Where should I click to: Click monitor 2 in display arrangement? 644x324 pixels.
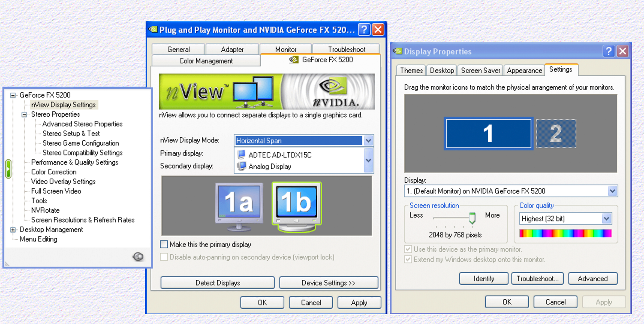[x=556, y=133]
